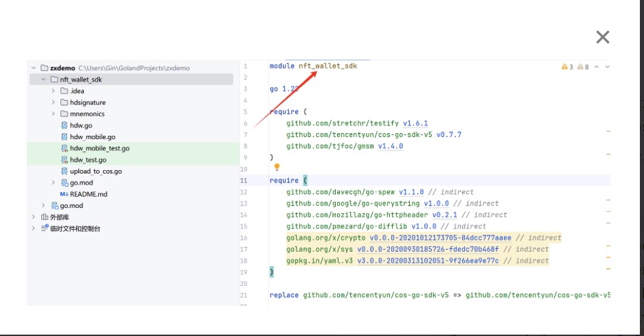Image resolution: width=644 pixels, height=336 pixels.
Task: Select hdw_mobile_test.go file
Action: (99, 148)
